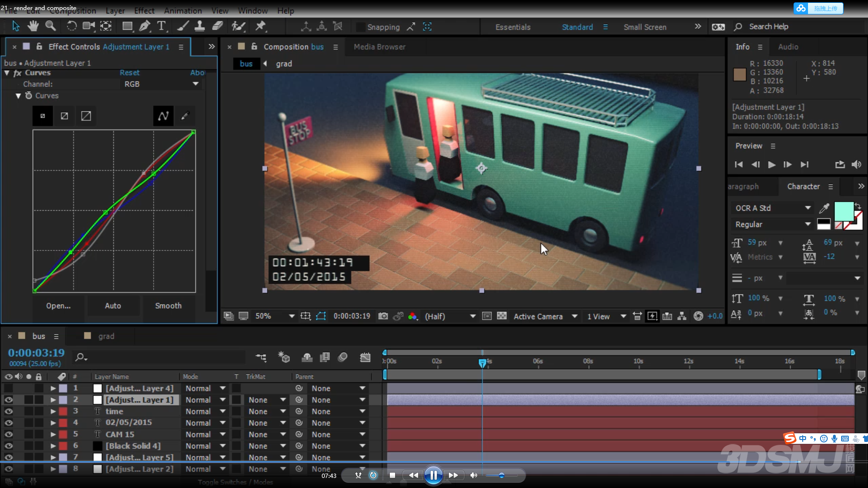
Task: Open the 1 View layout dropdown
Action: [x=606, y=316]
